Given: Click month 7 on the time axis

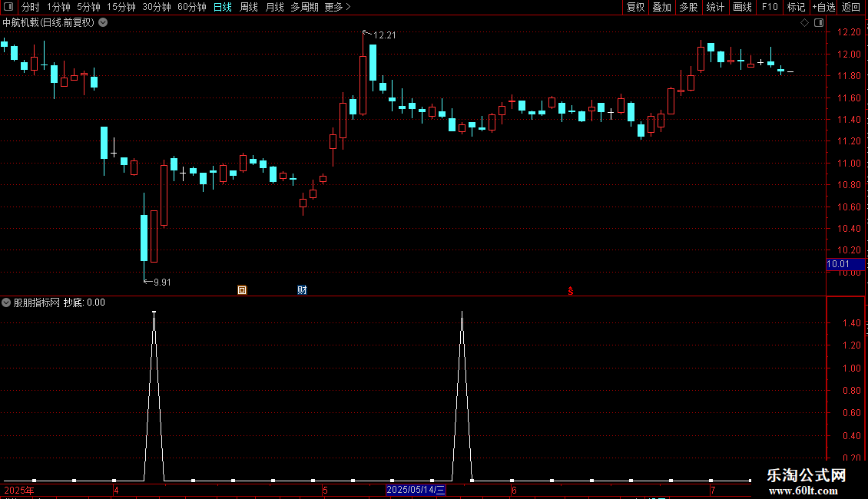Looking at the screenshot, I should pos(713,490).
